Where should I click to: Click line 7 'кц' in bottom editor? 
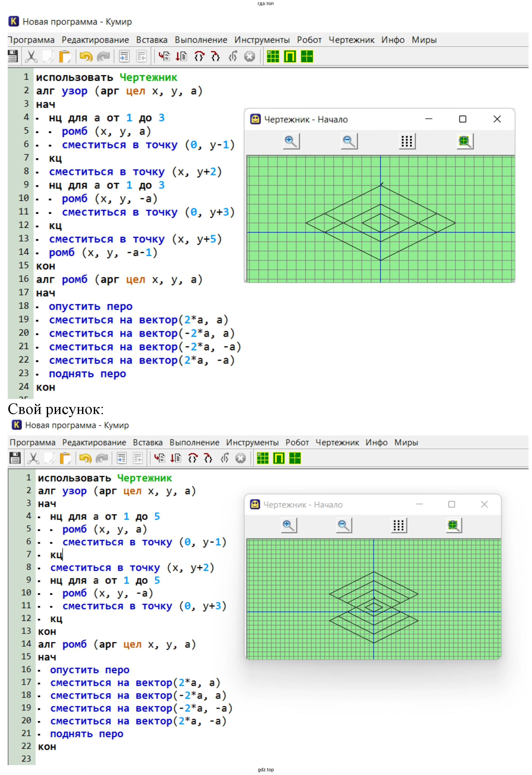56,554
